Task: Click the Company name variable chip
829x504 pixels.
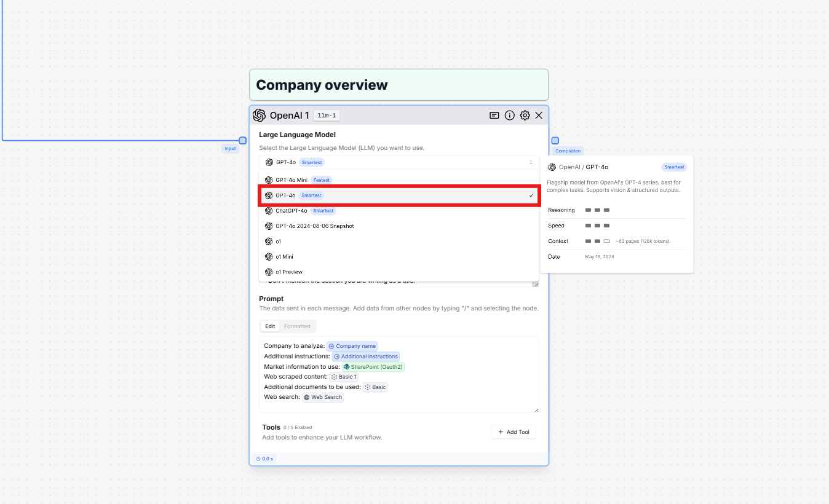Action: 352,346
